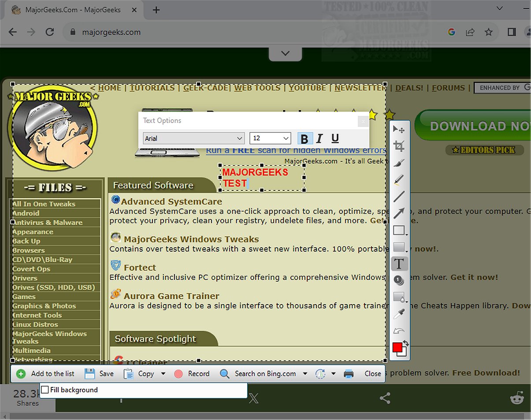
Task: Start Record from capture toolbar
Action: click(192, 374)
